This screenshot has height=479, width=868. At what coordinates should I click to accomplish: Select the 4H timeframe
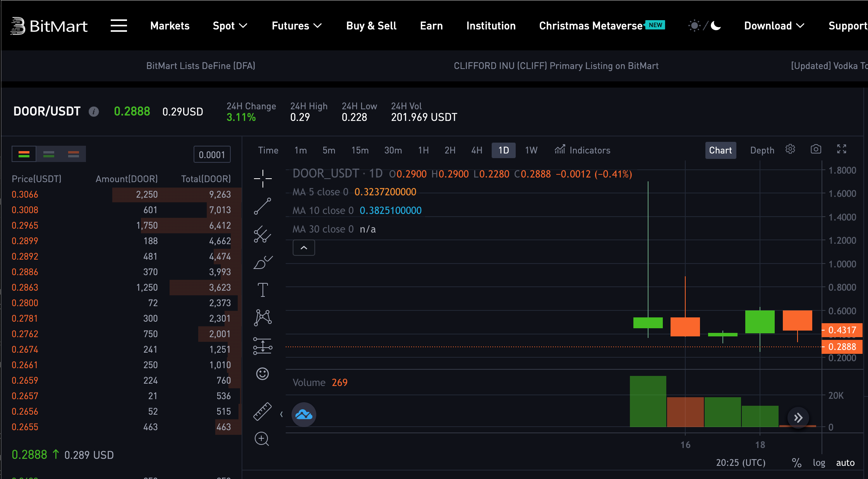[x=477, y=150]
